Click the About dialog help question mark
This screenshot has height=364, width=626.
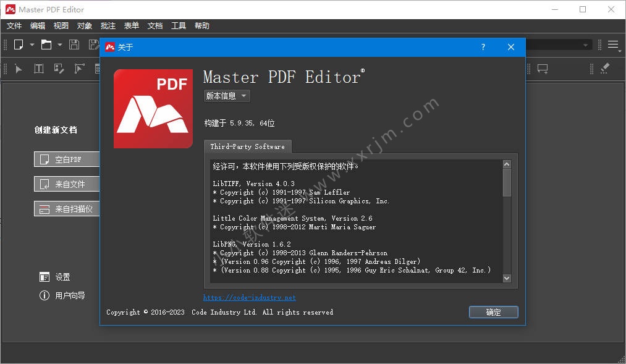tap(483, 47)
